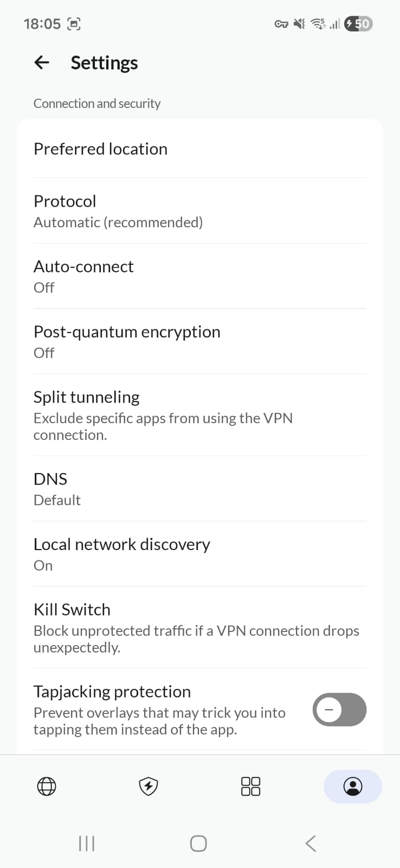
Task: Tap the Tapjacking protection label text
Action: click(112, 692)
